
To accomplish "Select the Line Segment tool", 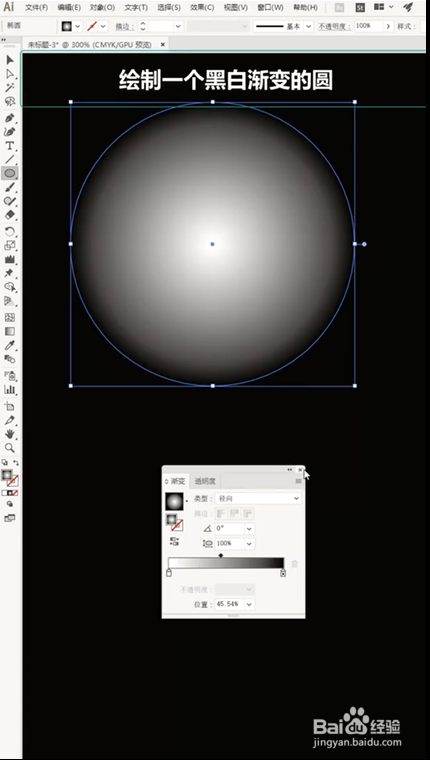I will 10,159.
